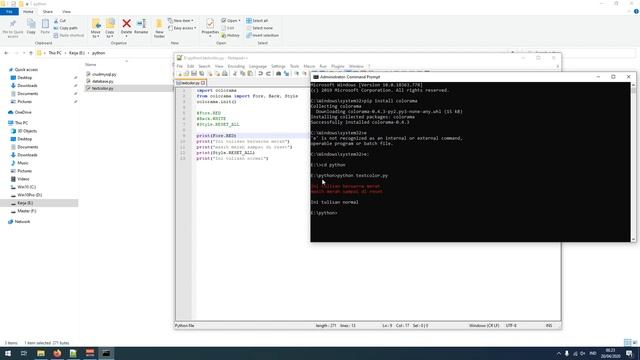This screenshot has height=360, width=640.
Task: Open the Windows Start menu
Action: pyautogui.click(x=8, y=353)
